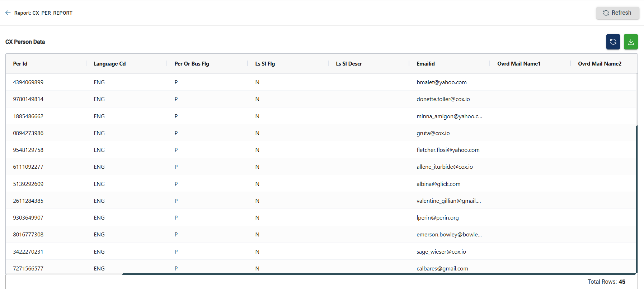Screen dimensions: 644x307
Task: Click the Per Or Bus Flg column header
Action: (x=192, y=64)
